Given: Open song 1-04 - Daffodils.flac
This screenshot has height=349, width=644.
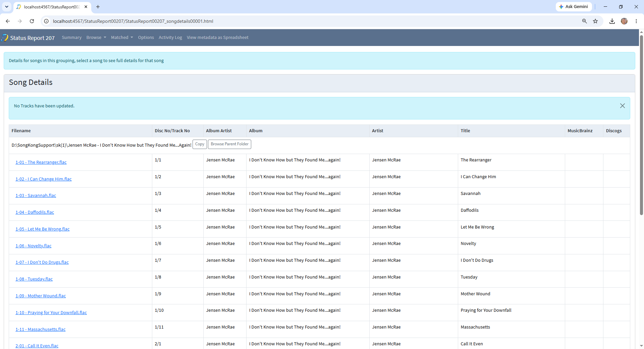Looking at the screenshot, I should pos(35,212).
